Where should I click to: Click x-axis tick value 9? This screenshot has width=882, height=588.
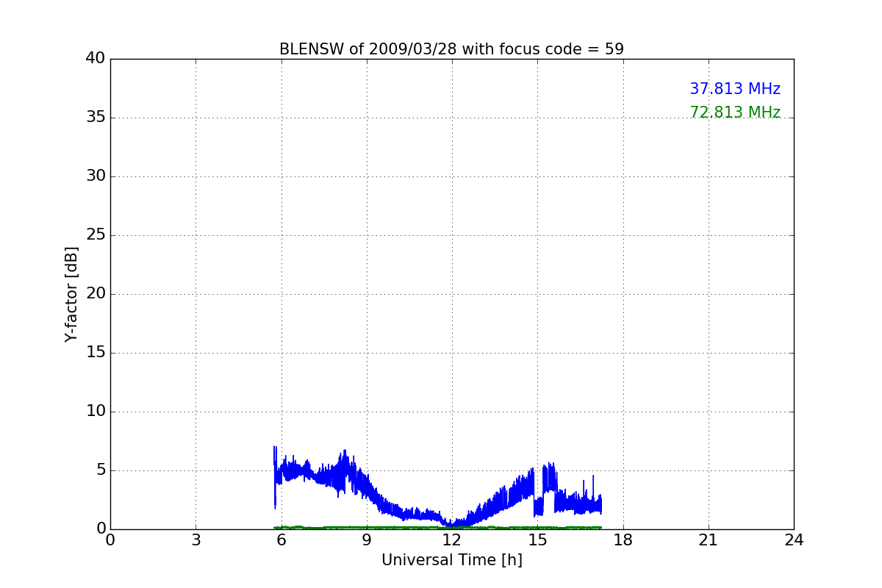(x=367, y=540)
